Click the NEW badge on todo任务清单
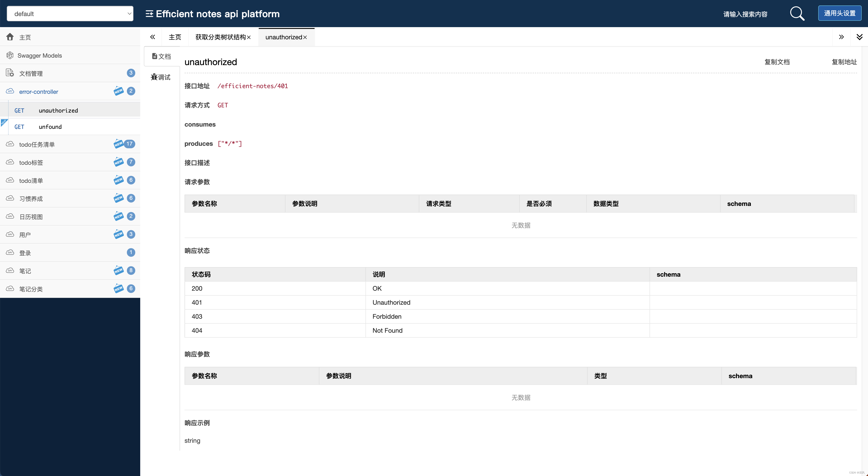Viewport: 868px width, 476px height. (x=119, y=144)
